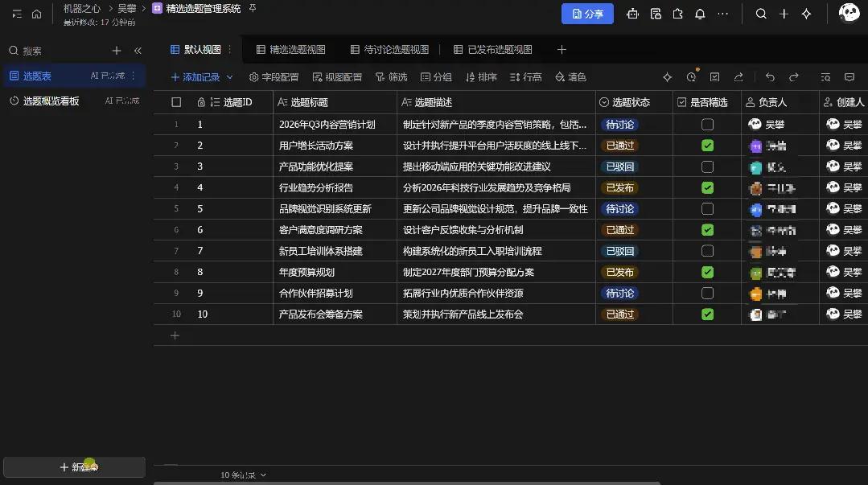Click the home icon in top bar
The width and height of the screenshot is (868, 485).
tap(36, 14)
